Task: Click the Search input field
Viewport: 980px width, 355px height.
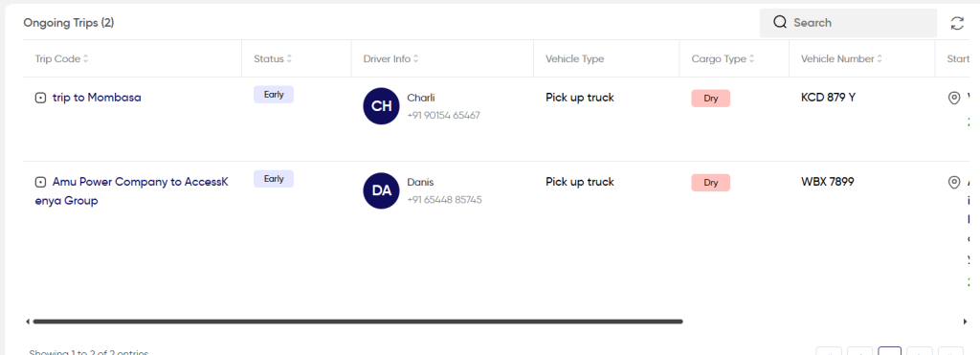Action: click(848, 23)
